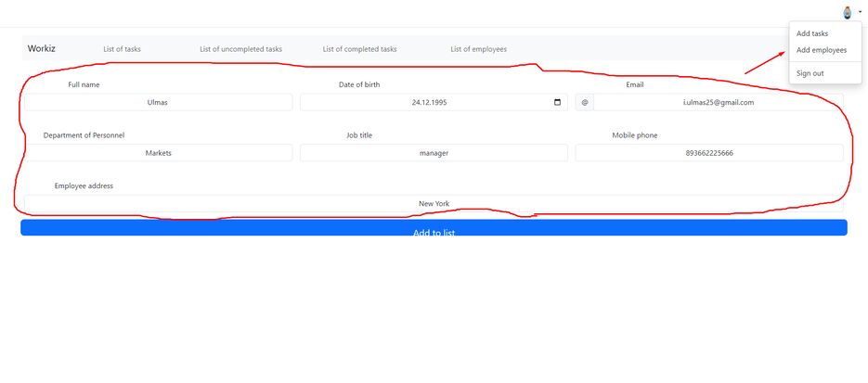Navigate to List of employees
868x383 pixels.
point(478,49)
